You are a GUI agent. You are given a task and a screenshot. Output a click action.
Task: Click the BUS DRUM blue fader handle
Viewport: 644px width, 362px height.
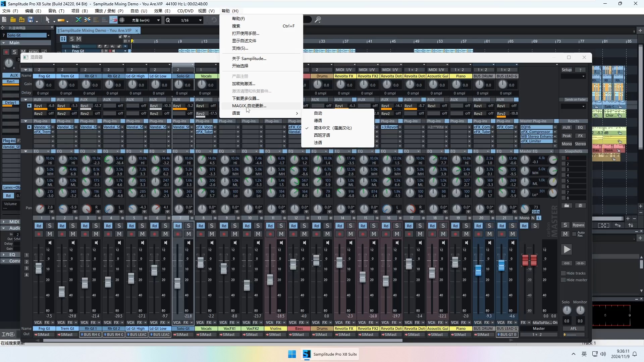tap(478, 270)
